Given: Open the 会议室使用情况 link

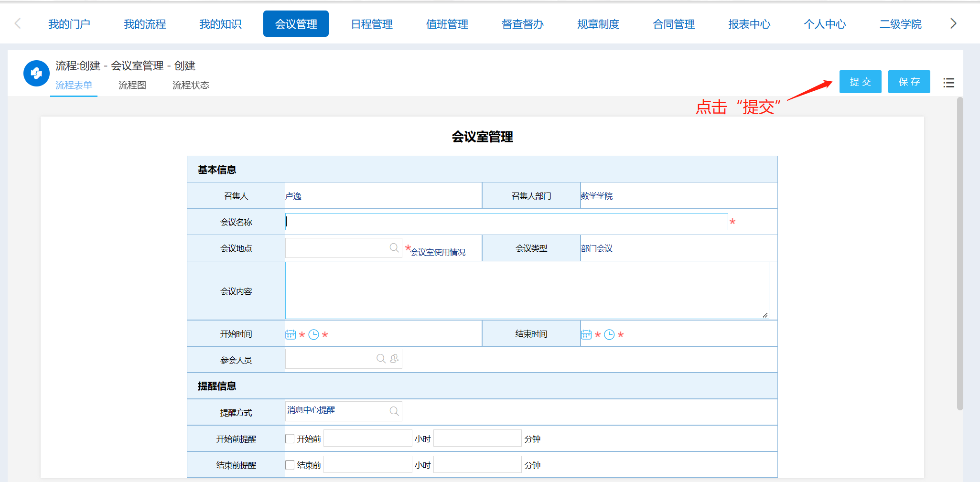Looking at the screenshot, I should (438, 252).
